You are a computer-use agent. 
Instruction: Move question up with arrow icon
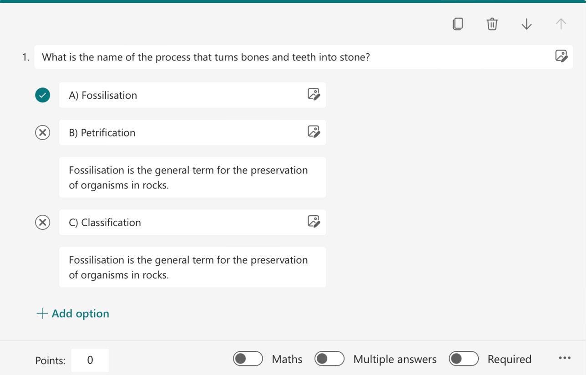(561, 24)
